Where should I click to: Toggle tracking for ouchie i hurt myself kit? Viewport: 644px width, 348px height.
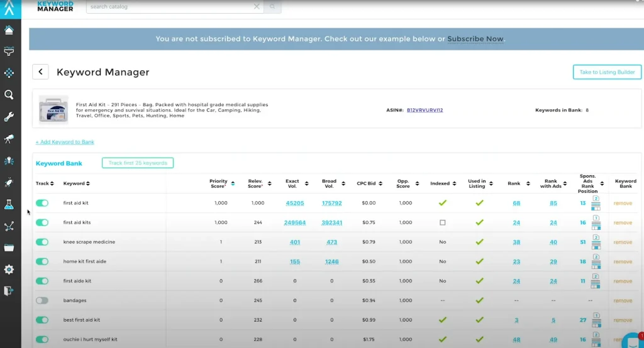pyautogui.click(x=42, y=339)
